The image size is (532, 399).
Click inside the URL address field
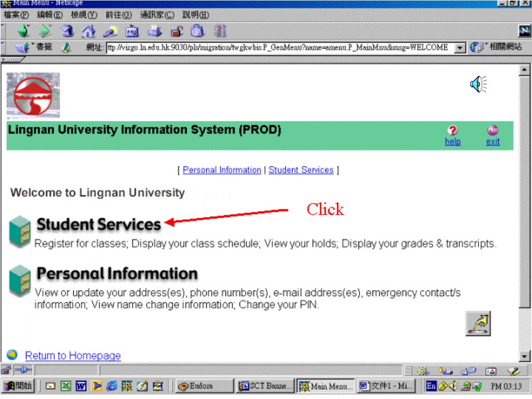point(280,47)
